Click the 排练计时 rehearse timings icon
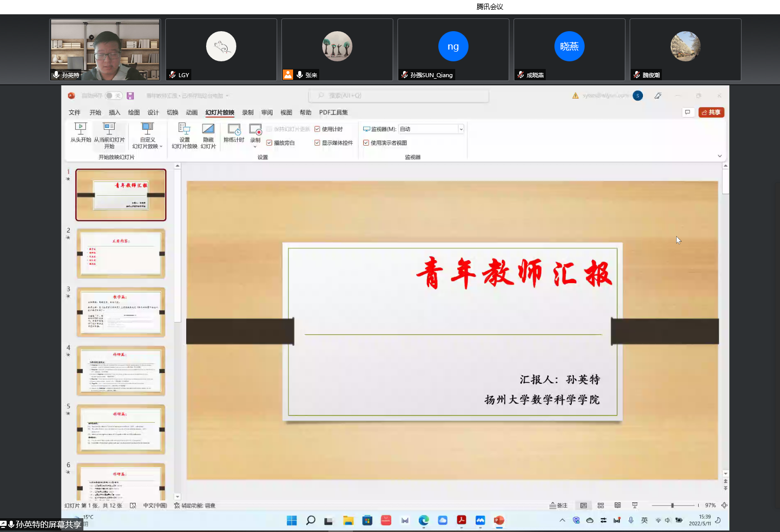Screen dimensions: 780x532 234,129
